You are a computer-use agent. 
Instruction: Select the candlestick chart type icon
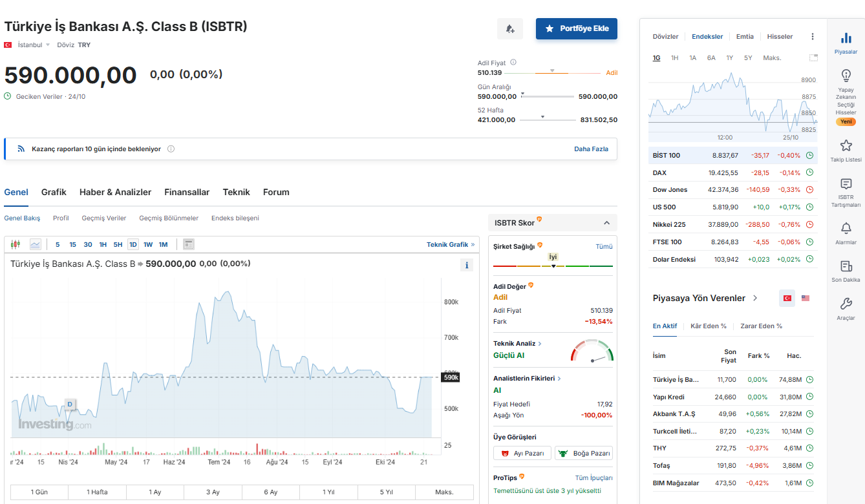coord(16,244)
